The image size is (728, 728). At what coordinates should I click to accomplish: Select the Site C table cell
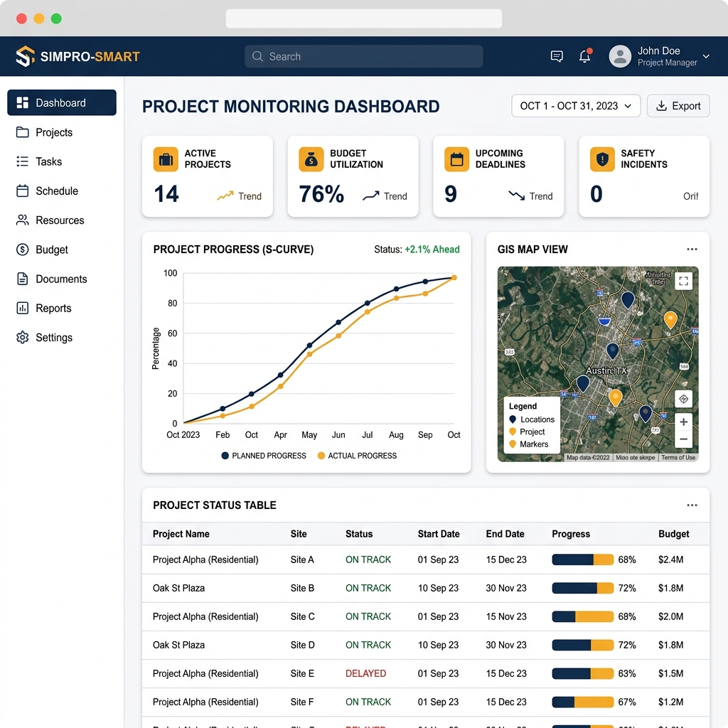302,616
